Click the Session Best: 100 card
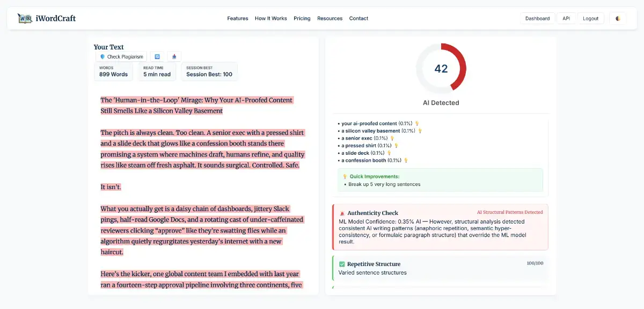Screen dimensions: 644x309 tap(209, 71)
